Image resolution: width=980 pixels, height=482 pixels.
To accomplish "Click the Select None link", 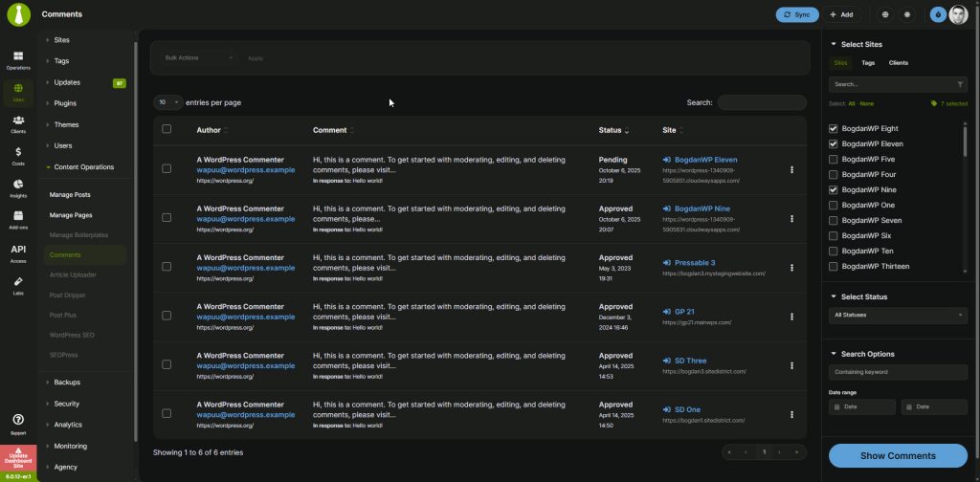I will [867, 103].
